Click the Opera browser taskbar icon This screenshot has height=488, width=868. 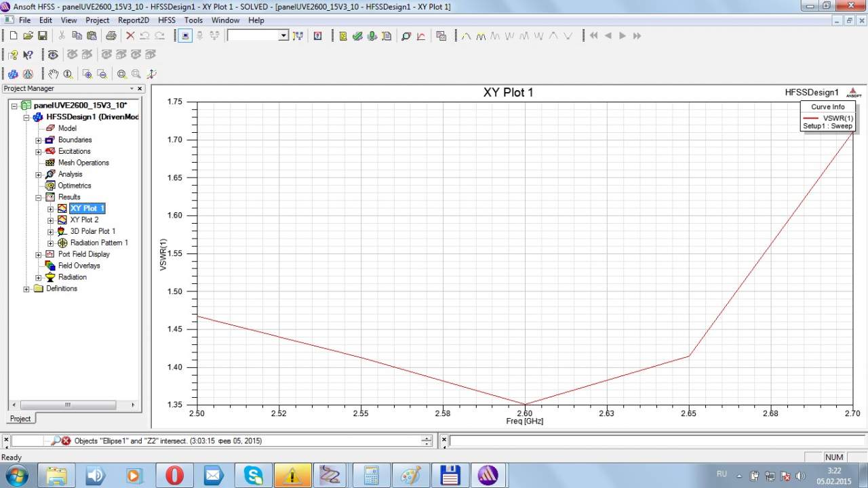pyautogui.click(x=174, y=475)
